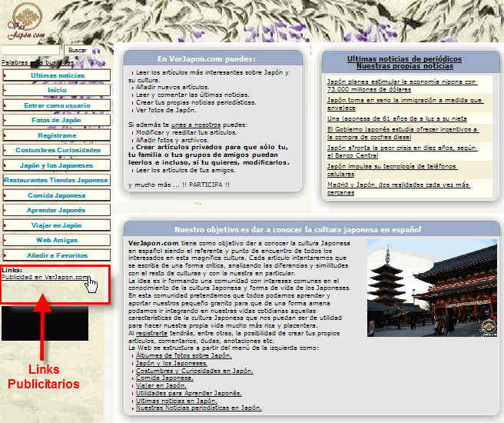Open Costumbres Curiosidades menu item
The width and height of the screenshot is (504, 423).
(x=57, y=150)
